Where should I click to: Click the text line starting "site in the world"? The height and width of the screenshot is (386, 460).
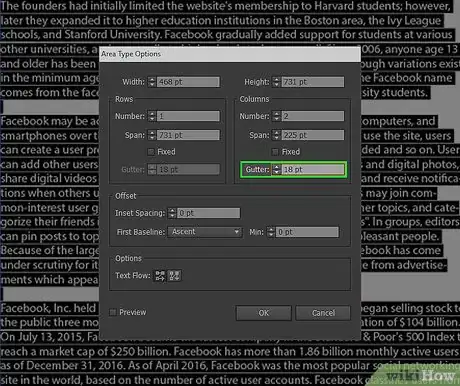click(182, 380)
